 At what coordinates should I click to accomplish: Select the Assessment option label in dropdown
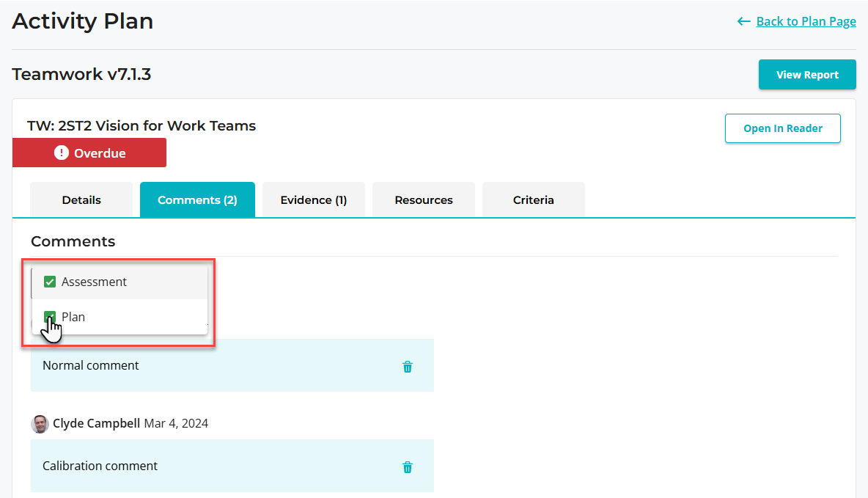coord(94,282)
